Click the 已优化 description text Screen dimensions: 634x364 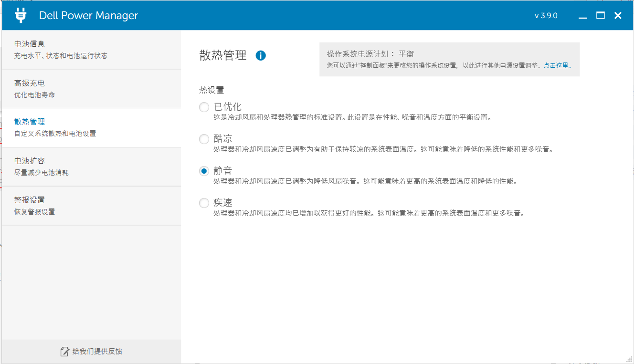click(352, 117)
